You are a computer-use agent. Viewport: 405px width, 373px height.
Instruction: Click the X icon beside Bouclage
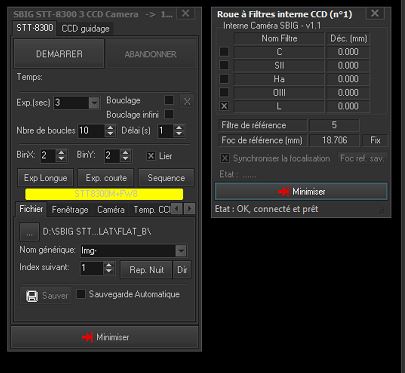(x=187, y=101)
